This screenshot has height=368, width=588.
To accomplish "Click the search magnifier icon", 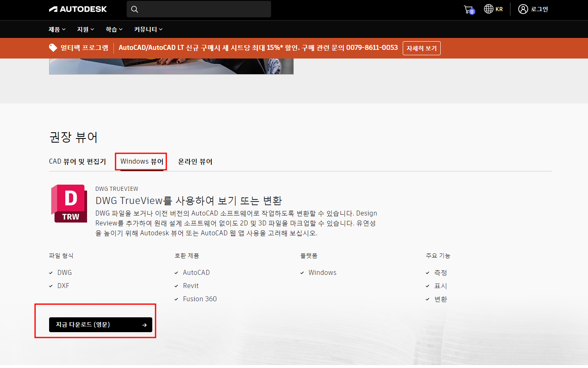I will click(135, 9).
